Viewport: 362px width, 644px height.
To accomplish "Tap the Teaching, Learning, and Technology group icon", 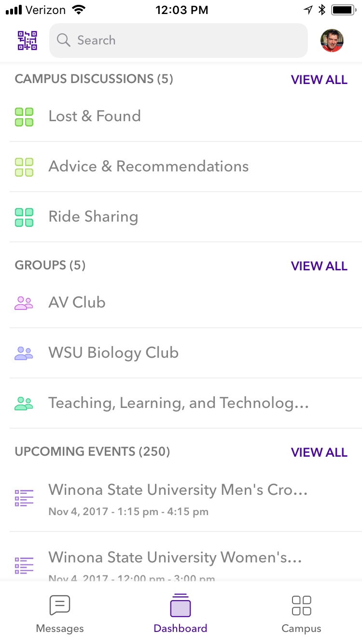I will [24, 404].
